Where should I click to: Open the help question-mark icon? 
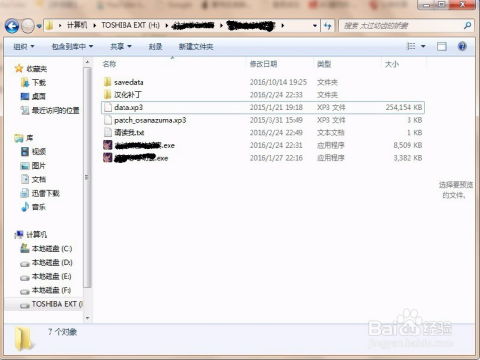click(x=462, y=46)
